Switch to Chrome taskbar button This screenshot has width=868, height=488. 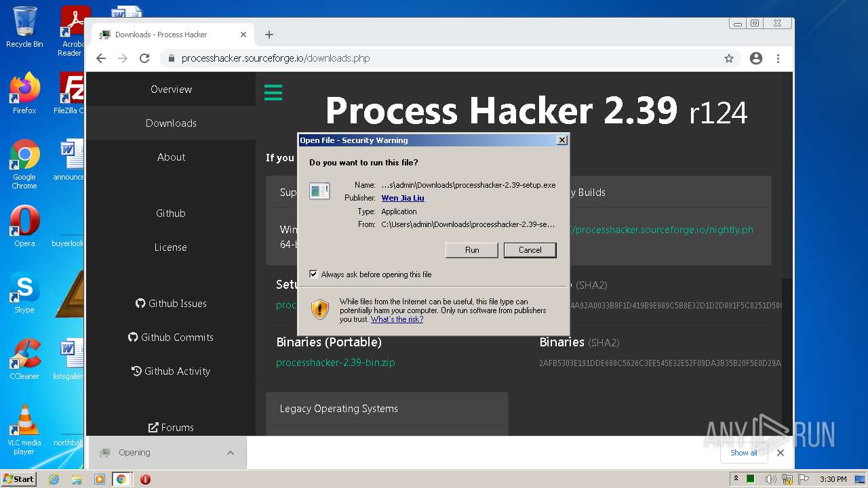(x=121, y=479)
